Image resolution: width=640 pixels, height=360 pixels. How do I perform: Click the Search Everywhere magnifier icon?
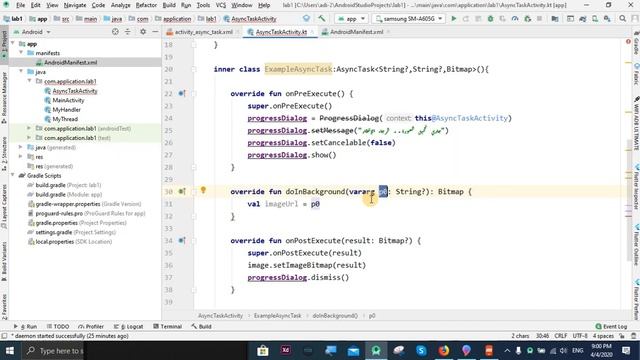622,19
